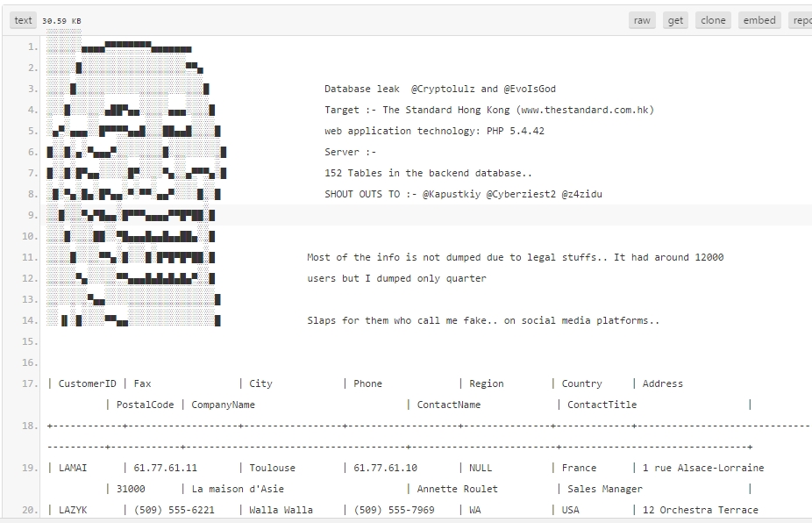Click the company name La maison d'Asie
Screen dimensions: 812x523
(x=238, y=489)
